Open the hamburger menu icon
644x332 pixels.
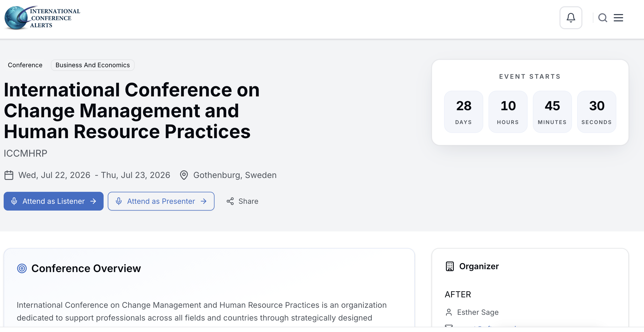click(618, 18)
